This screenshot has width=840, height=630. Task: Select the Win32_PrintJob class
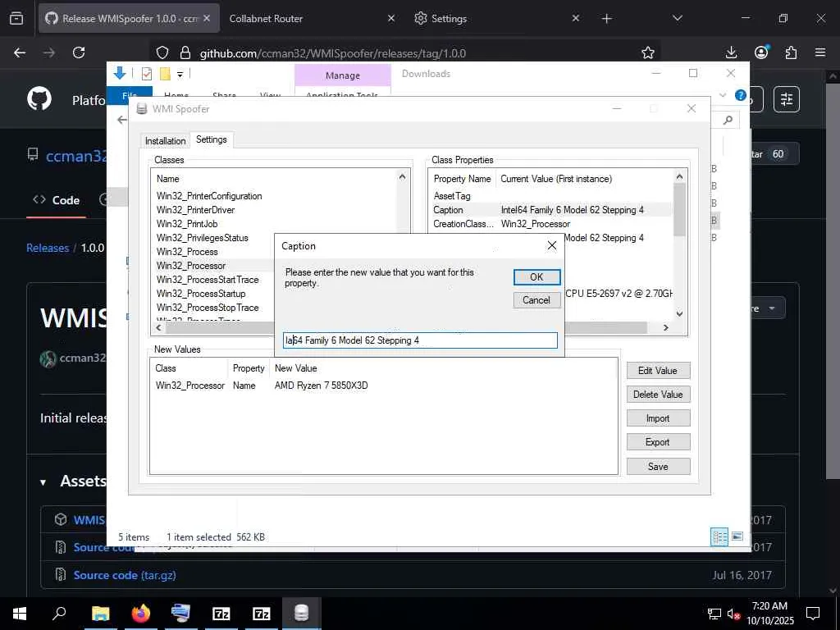[187, 224]
